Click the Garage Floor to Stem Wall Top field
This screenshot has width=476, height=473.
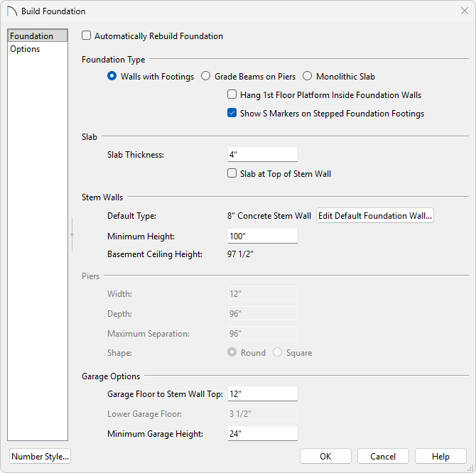click(263, 394)
